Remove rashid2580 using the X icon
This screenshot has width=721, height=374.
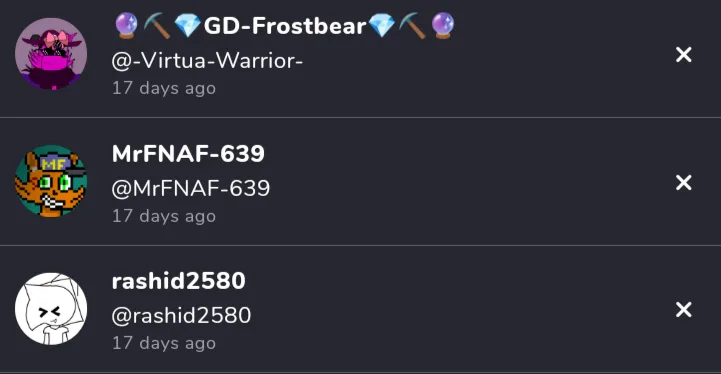[x=684, y=310]
